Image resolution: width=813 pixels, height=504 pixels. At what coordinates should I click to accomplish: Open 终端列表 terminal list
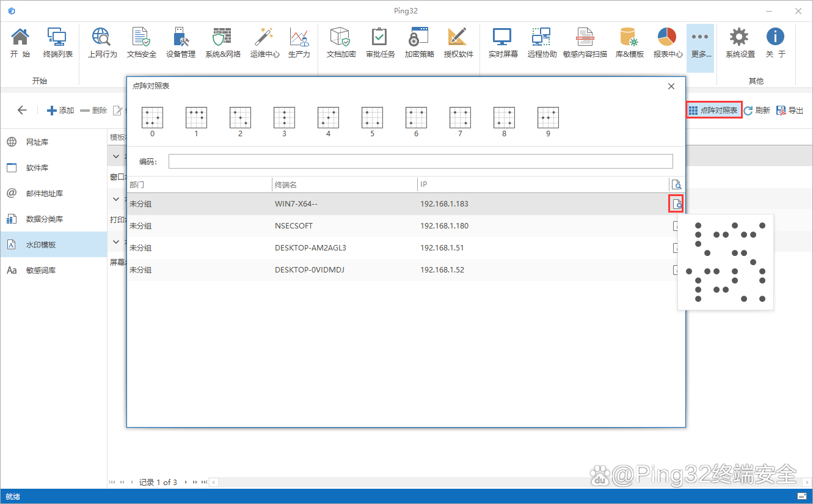[x=57, y=43]
